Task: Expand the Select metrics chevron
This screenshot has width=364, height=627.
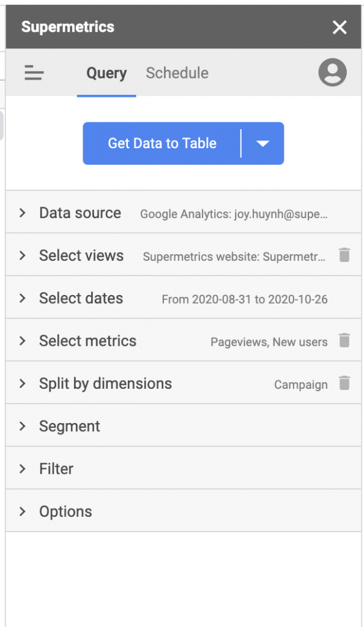Action: pos(23,340)
